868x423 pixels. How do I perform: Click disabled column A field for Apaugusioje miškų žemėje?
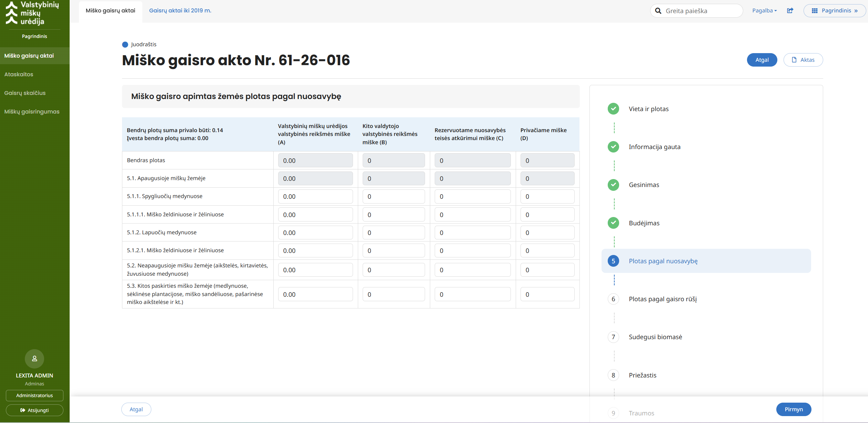[315, 178]
